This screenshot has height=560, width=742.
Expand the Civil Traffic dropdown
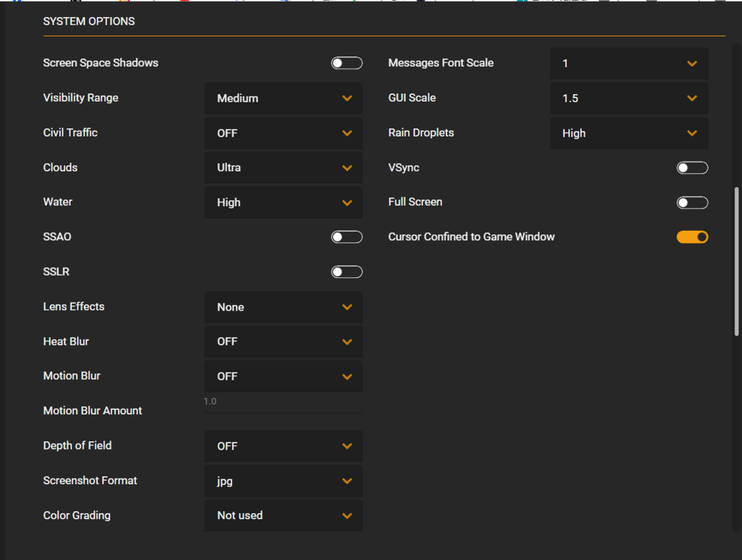283,133
